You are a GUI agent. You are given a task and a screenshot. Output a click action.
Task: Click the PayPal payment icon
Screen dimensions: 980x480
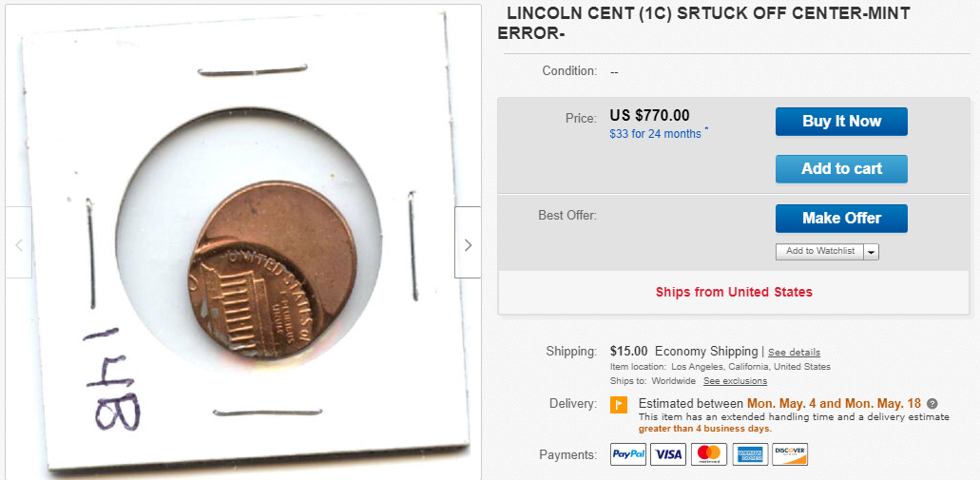628,454
